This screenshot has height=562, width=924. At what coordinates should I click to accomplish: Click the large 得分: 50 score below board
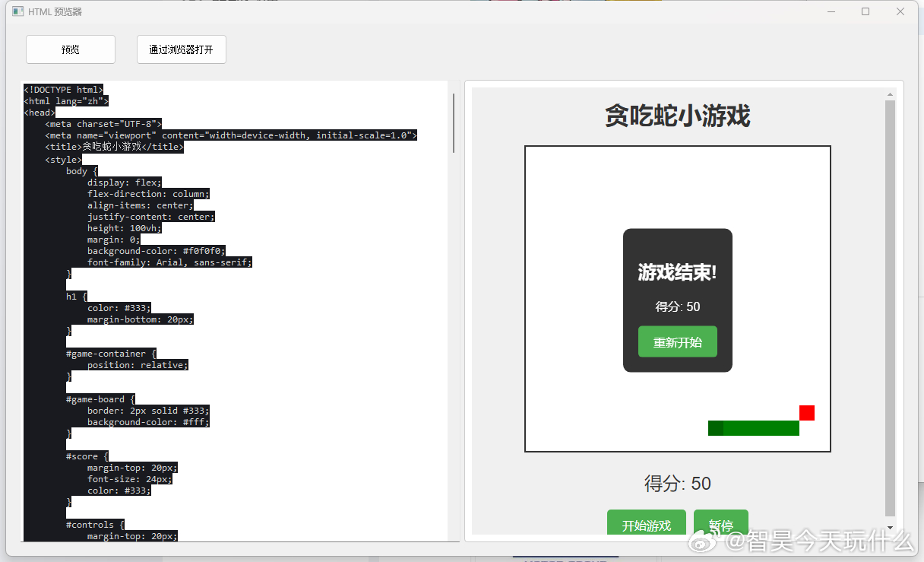[x=678, y=484]
